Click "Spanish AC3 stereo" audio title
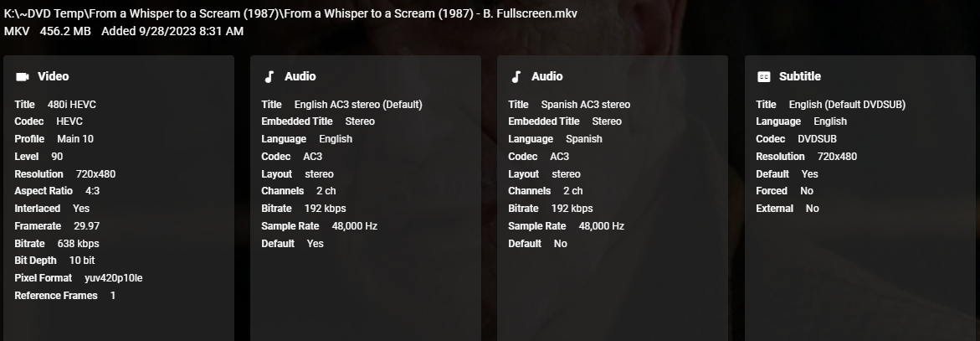Viewport: 980px width, 341px height. click(x=585, y=105)
